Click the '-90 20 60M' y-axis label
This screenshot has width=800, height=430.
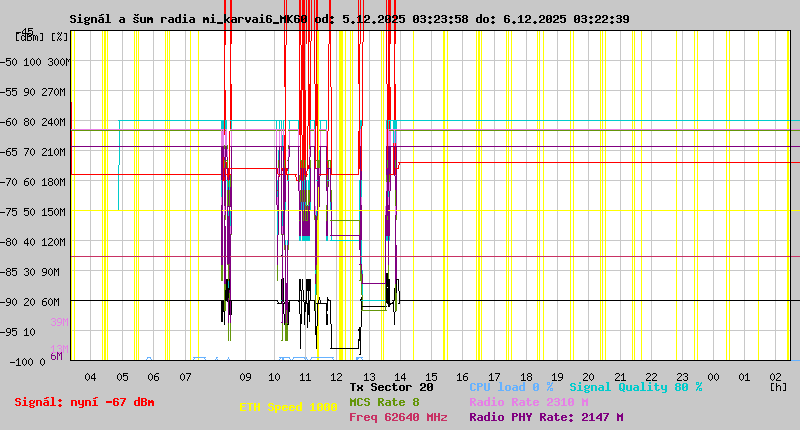click(x=31, y=302)
